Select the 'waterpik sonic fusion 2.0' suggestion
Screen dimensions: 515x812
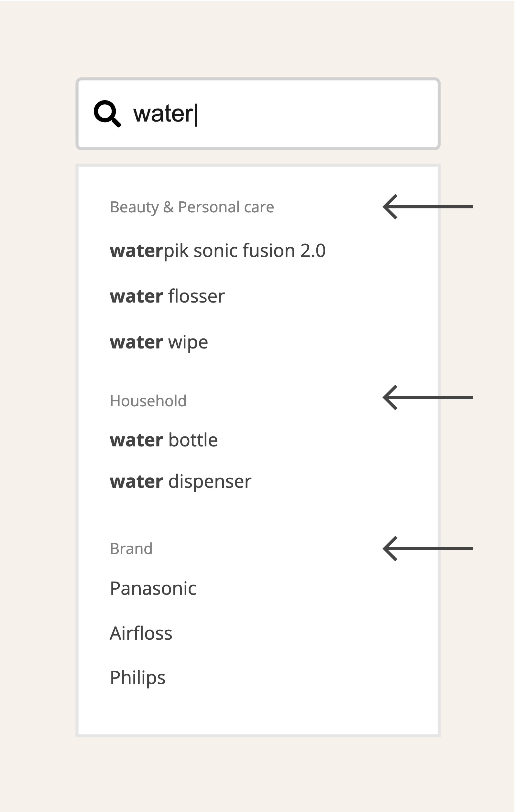[218, 251]
